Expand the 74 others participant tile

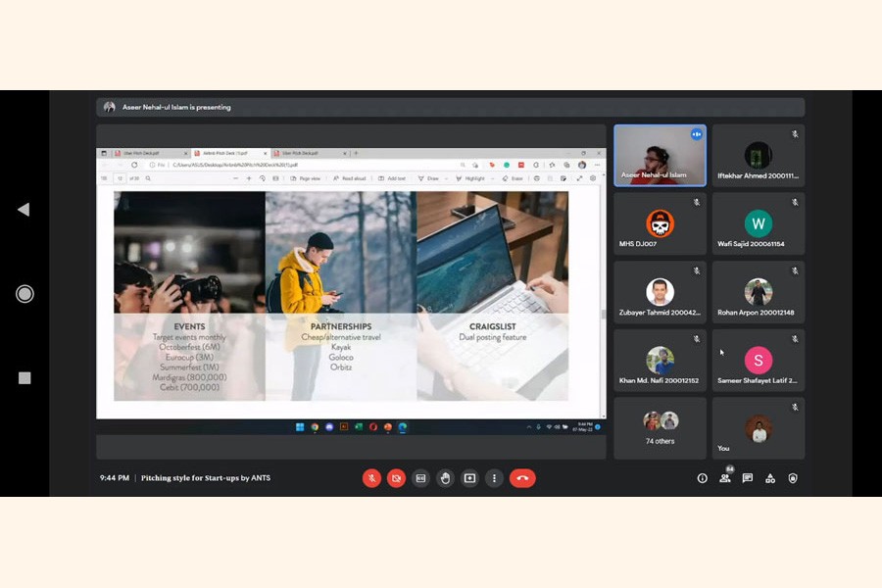[660, 427]
